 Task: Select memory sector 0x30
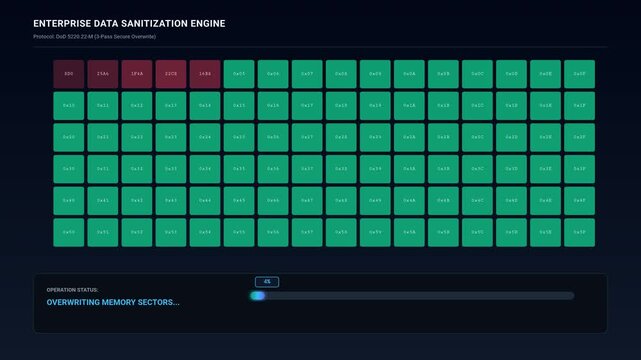(x=69, y=169)
